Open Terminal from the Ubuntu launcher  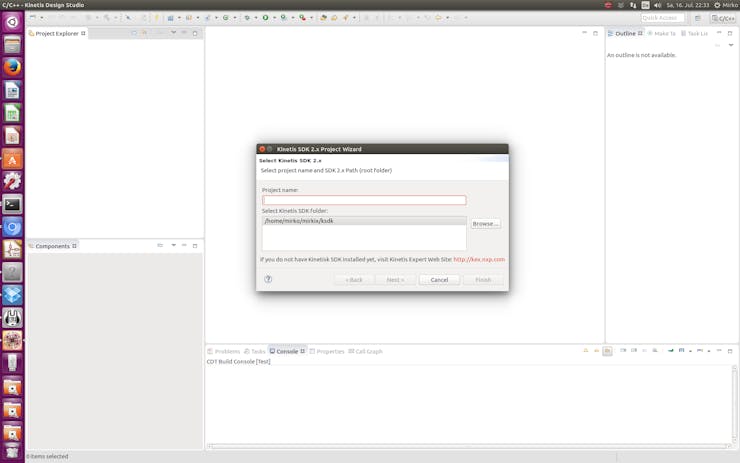(x=12, y=204)
